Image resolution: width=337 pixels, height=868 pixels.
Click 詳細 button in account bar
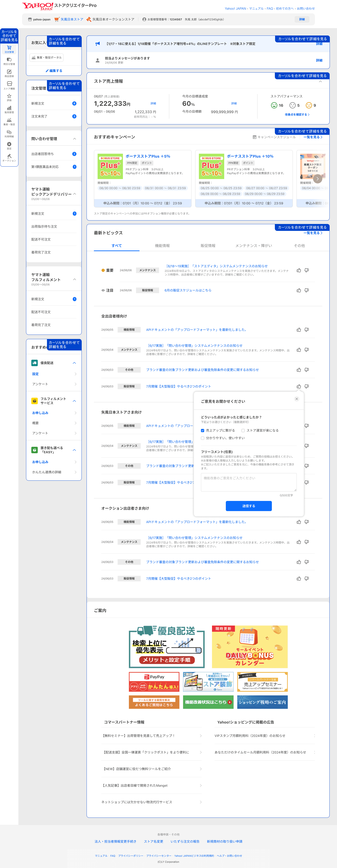[x=302, y=19]
